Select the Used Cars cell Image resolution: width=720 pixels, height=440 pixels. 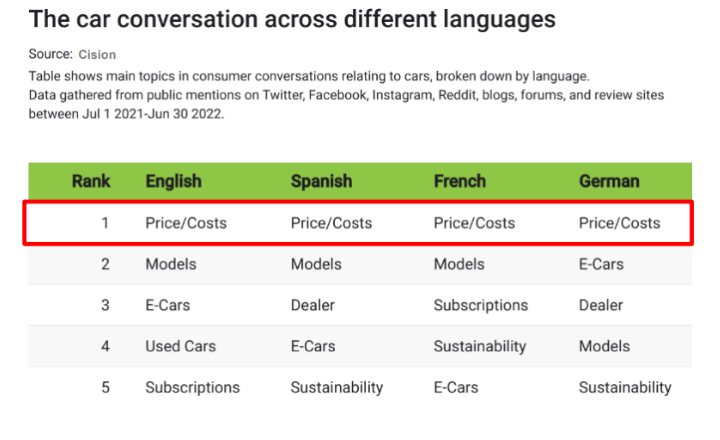180,346
